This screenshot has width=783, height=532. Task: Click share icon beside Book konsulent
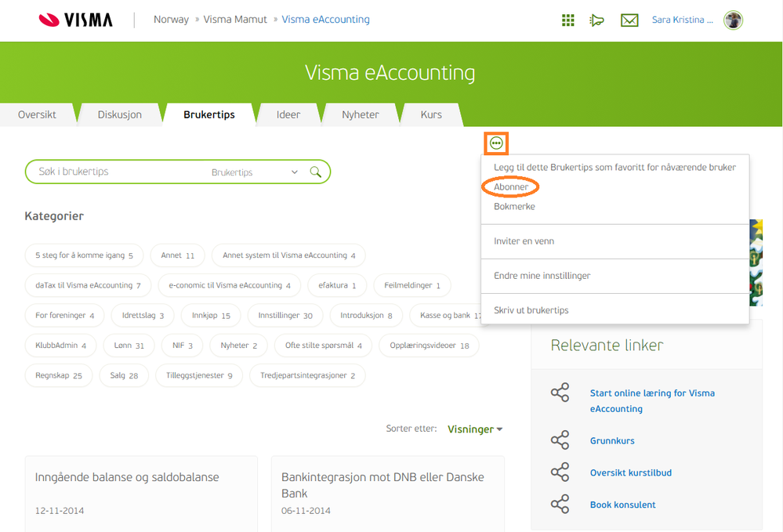click(x=560, y=504)
